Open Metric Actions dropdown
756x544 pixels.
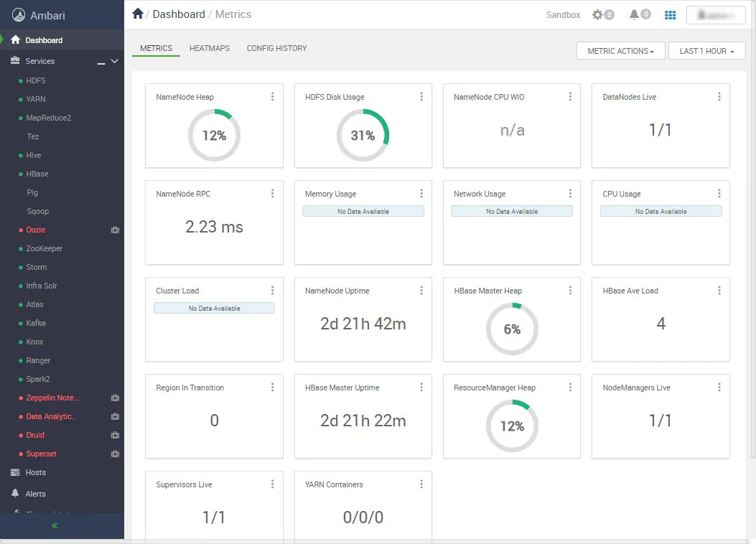click(620, 50)
